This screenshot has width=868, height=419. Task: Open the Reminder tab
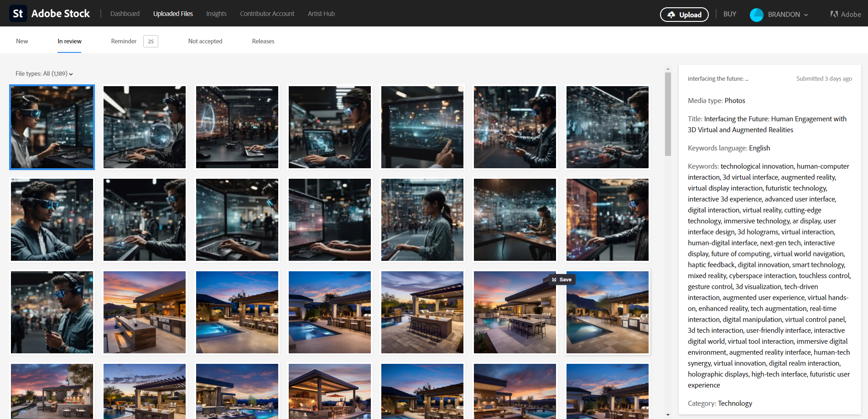point(124,41)
